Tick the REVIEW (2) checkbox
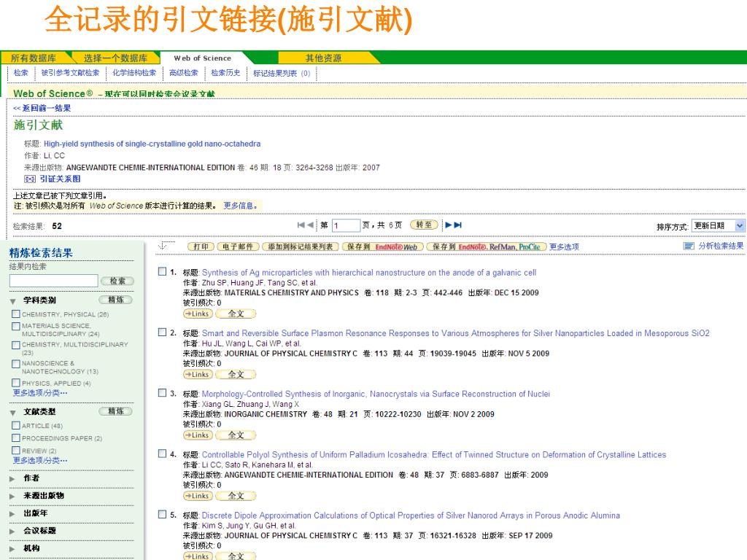This screenshot has width=747, height=560. [16, 451]
